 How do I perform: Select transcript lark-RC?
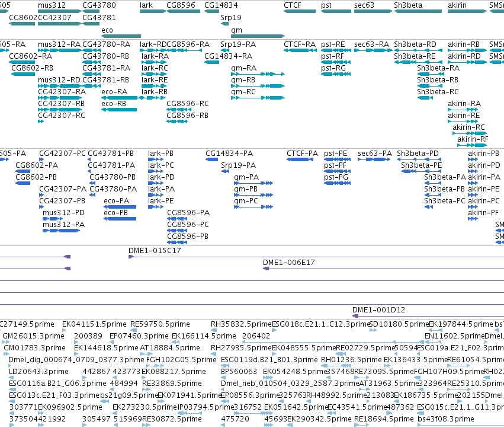point(155,68)
